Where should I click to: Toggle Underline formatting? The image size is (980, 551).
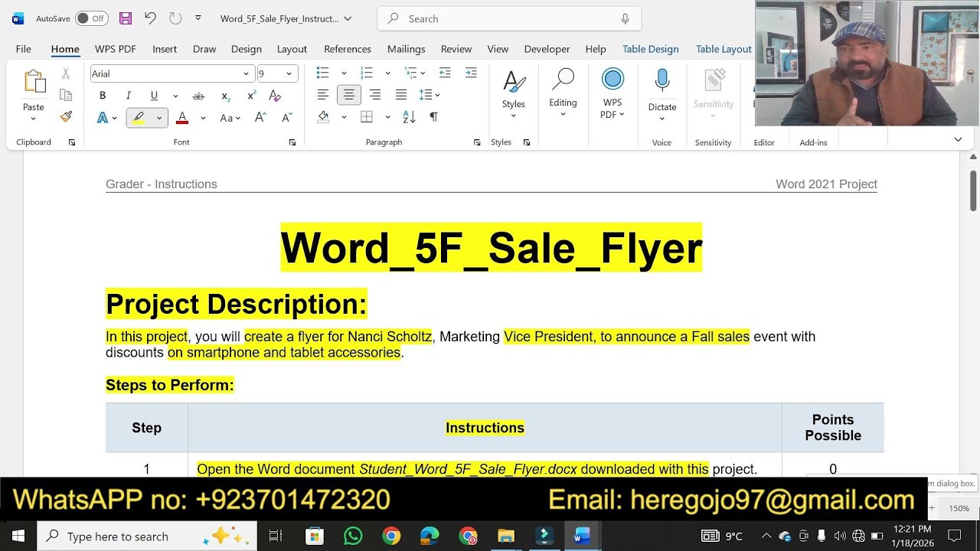pyautogui.click(x=154, y=96)
